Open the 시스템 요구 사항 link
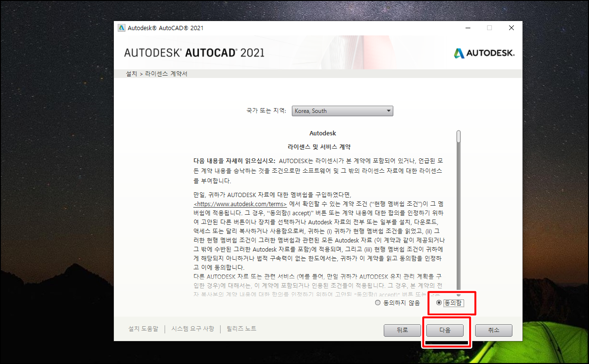Image resolution: width=589 pixels, height=364 pixels. 193,329
